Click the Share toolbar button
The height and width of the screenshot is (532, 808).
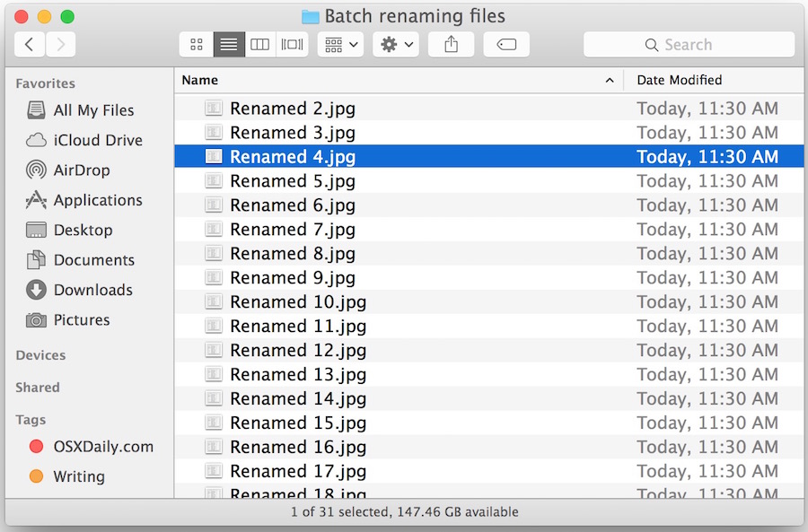pos(451,44)
